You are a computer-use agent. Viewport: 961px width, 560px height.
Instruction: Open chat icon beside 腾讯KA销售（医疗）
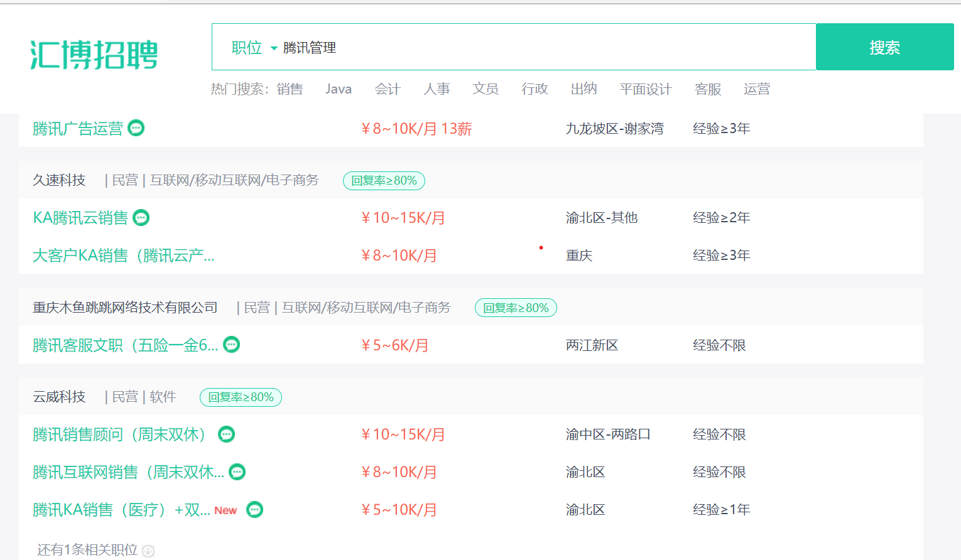click(254, 510)
